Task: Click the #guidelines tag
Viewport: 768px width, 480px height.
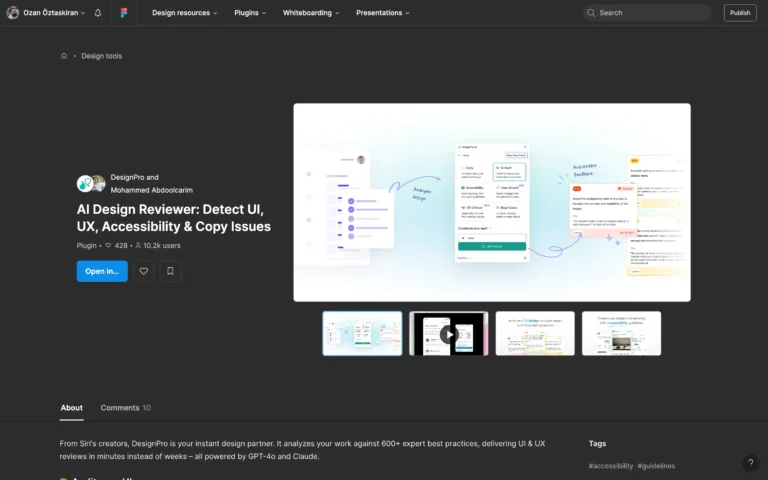Action: (x=656, y=466)
